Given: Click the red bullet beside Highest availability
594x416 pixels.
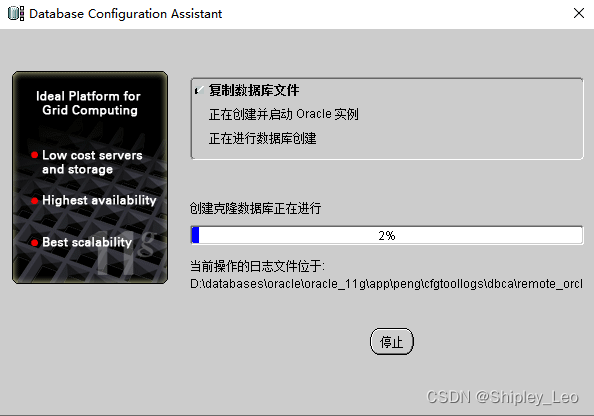Looking at the screenshot, I should click(34, 201).
